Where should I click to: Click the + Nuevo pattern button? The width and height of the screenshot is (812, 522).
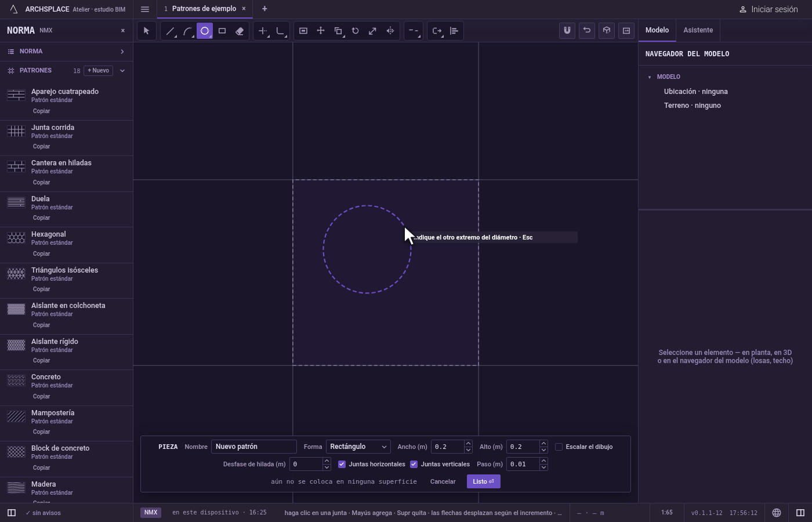coord(99,71)
